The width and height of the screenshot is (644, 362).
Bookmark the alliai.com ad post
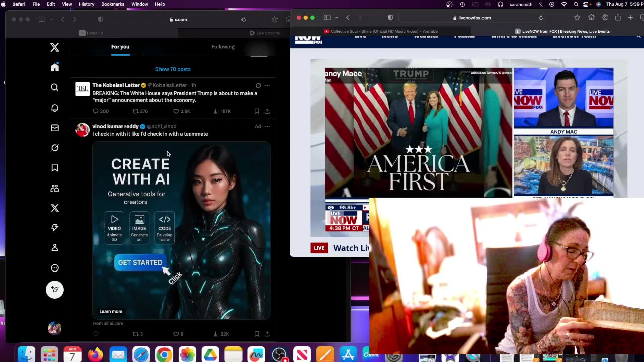pyautogui.click(x=257, y=334)
